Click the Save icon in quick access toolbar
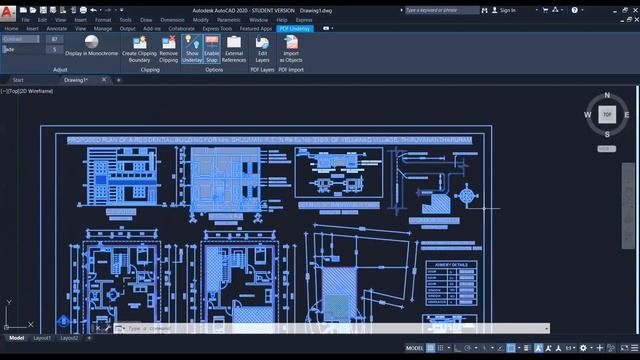The width and height of the screenshot is (640, 360). click(43, 10)
